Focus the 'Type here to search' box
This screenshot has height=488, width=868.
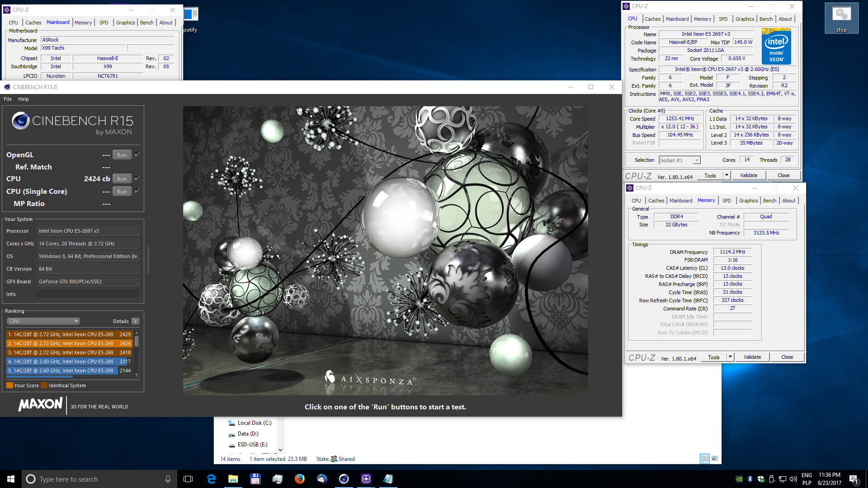[99, 479]
